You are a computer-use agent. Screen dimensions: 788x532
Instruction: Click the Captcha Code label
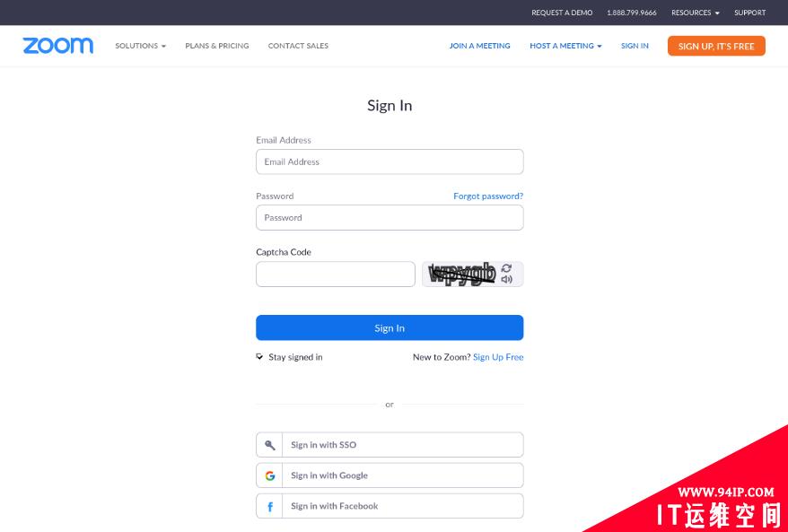coord(284,252)
